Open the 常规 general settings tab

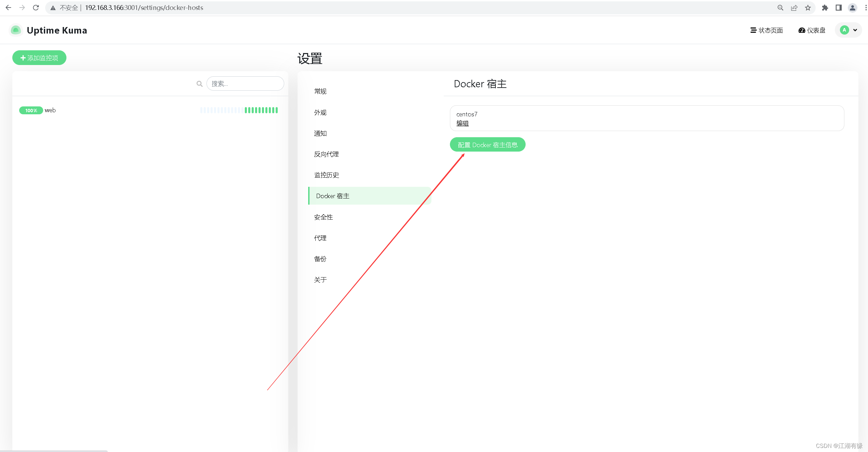pos(369,91)
